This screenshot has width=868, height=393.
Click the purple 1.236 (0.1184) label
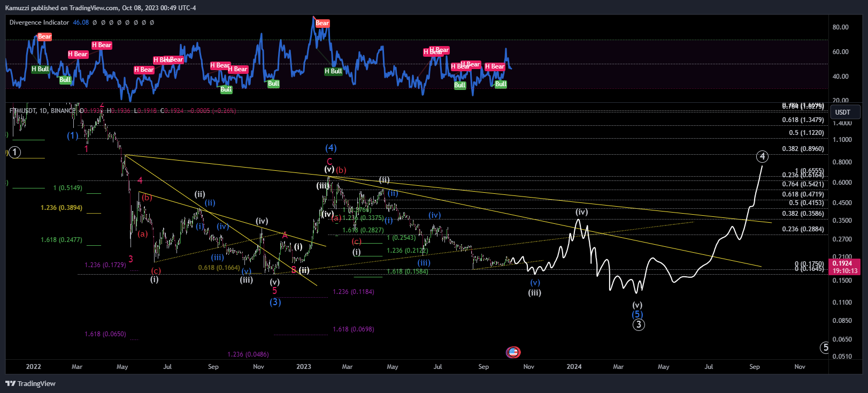354,292
